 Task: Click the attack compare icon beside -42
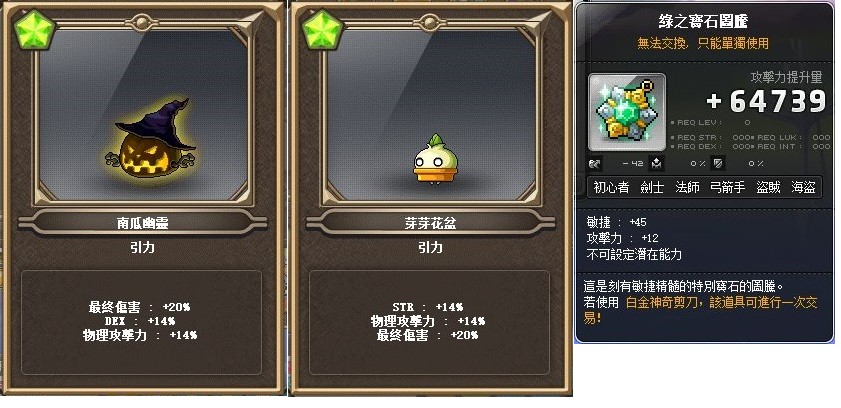click(x=595, y=163)
